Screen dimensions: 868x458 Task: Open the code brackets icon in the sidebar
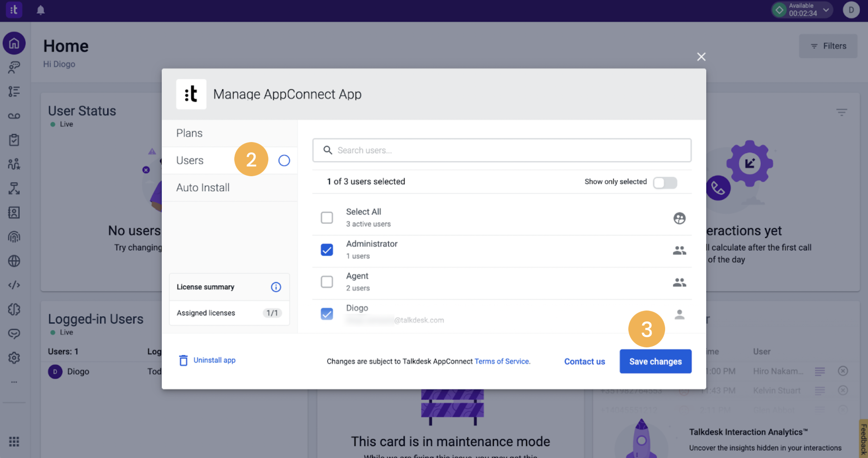click(x=14, y=285)
